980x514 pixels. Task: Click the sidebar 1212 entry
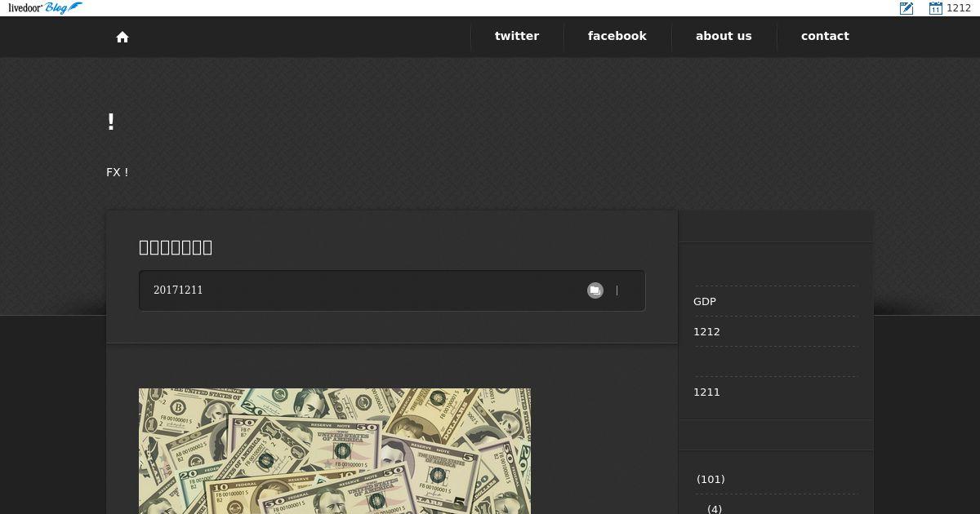coord(706,331)
